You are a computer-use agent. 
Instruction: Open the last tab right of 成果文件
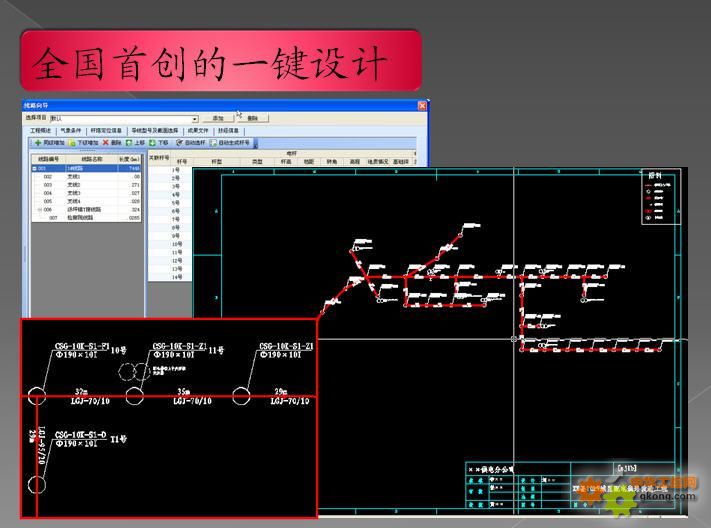coord(228,131)
